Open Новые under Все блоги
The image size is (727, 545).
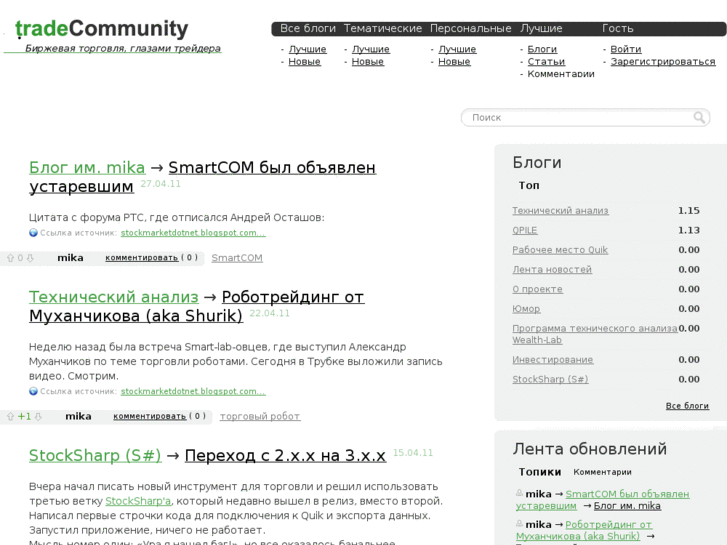[x=304, y=62]
